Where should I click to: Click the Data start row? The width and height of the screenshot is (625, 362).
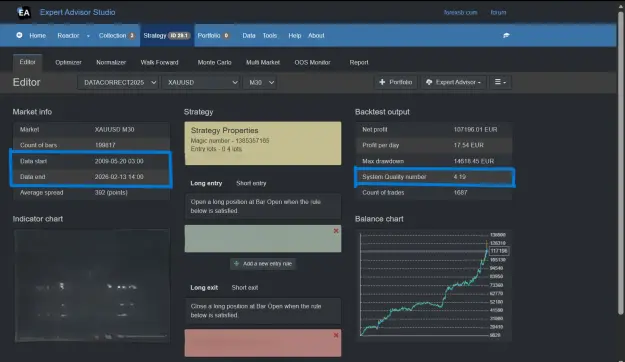click(91, 161)
